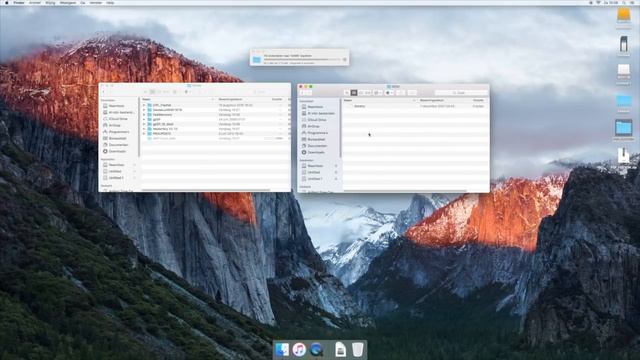The width and height of the screenshot is (640, 360).
Task: Sort by Naam column in right Finder window
Action: click(379, 100)
